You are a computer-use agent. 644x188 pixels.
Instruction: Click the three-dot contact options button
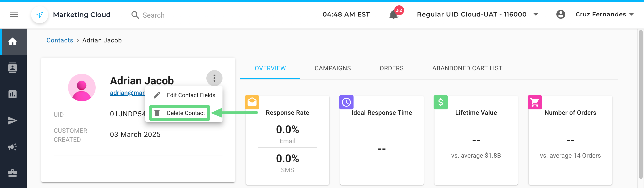214,78
